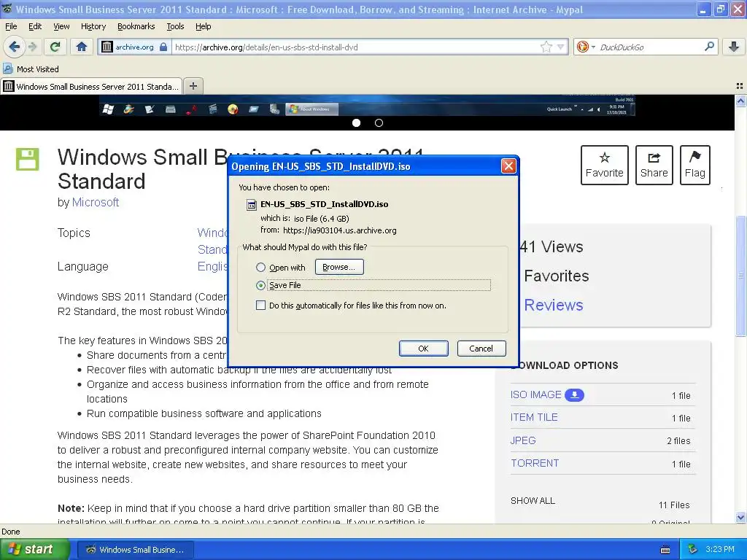This screenshot has height=560, width=747.
Task: Open JPEG download option
Action: click(522, 440)
